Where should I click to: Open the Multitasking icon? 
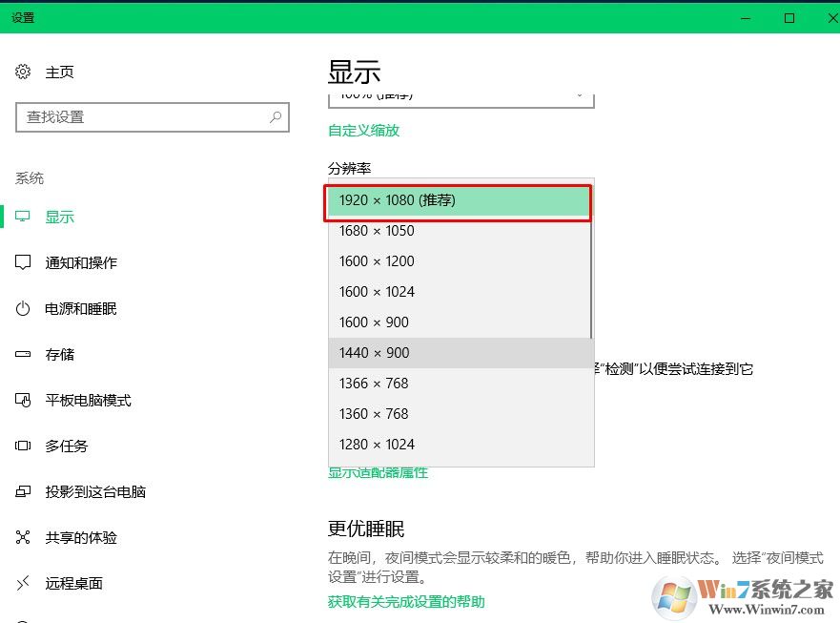[x=23, y=446]
